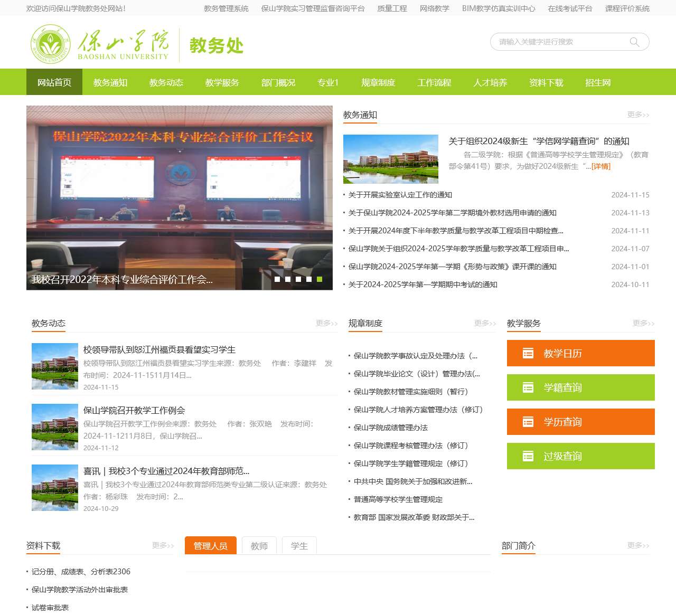Image resolution: width=676 pixels, height=616 pixels.
Task: Open 在线考试平台 from the top bar
Action: click(569, 8)
